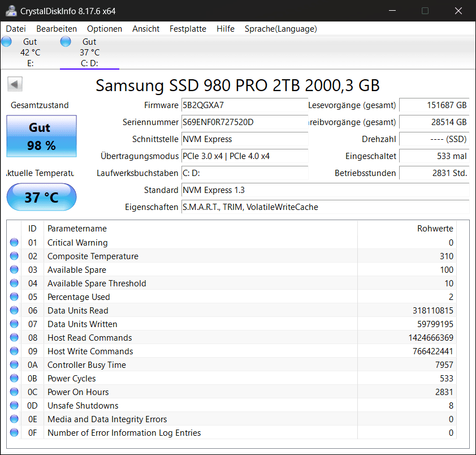Open the Festplatte menu
The image size is (476, 455).
[188, 29]
